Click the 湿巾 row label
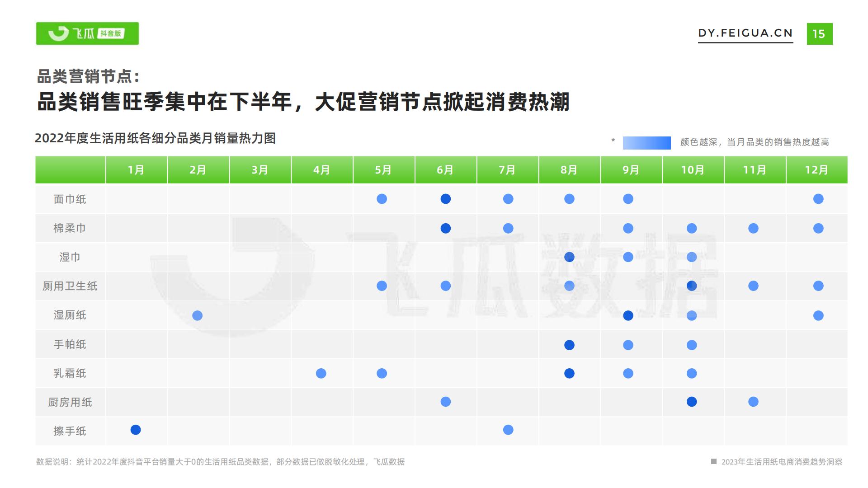Screen dimensions: 868x488 point(70,257)
